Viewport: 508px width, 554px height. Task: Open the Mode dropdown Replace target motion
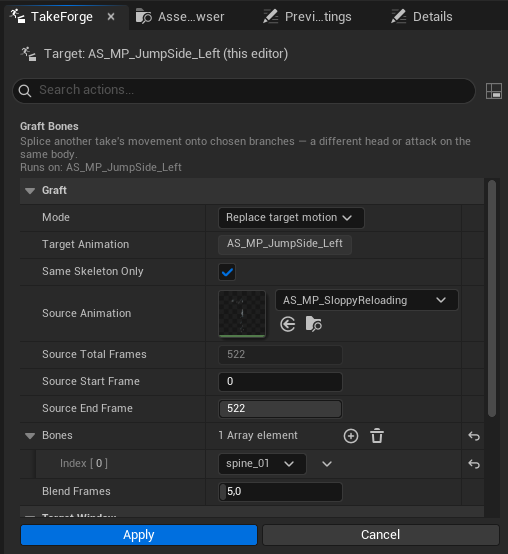pyautogui.click(x=291, y=218)
